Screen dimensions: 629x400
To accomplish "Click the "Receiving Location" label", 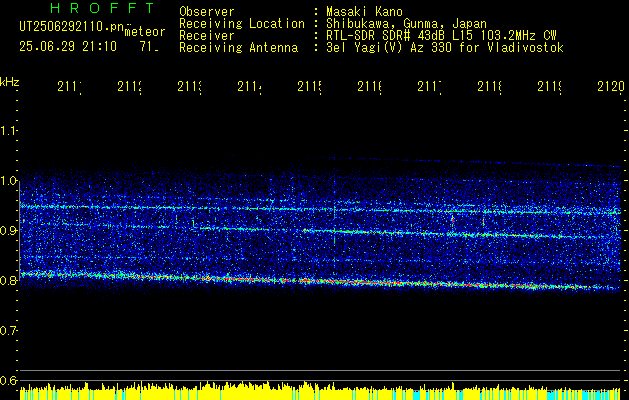I will [242, 24].
